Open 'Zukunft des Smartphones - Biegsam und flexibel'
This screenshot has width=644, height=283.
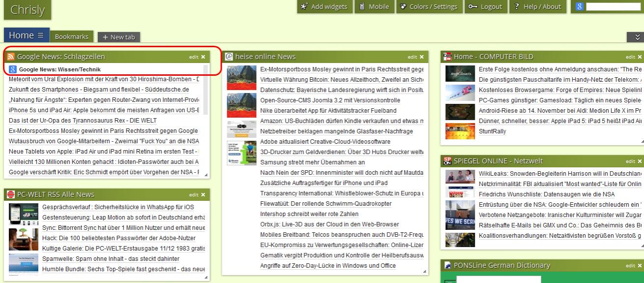click(x=99, y=89)
